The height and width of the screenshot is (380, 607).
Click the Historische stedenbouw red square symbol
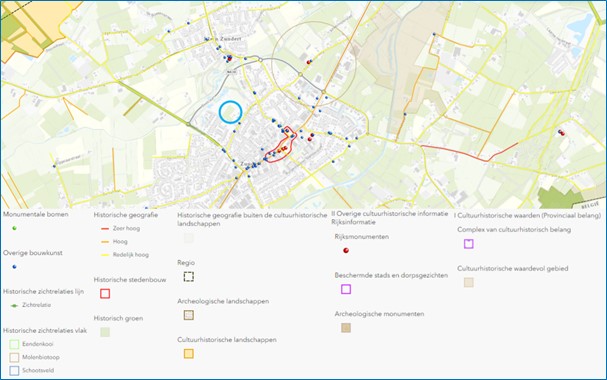coord(105,293)
